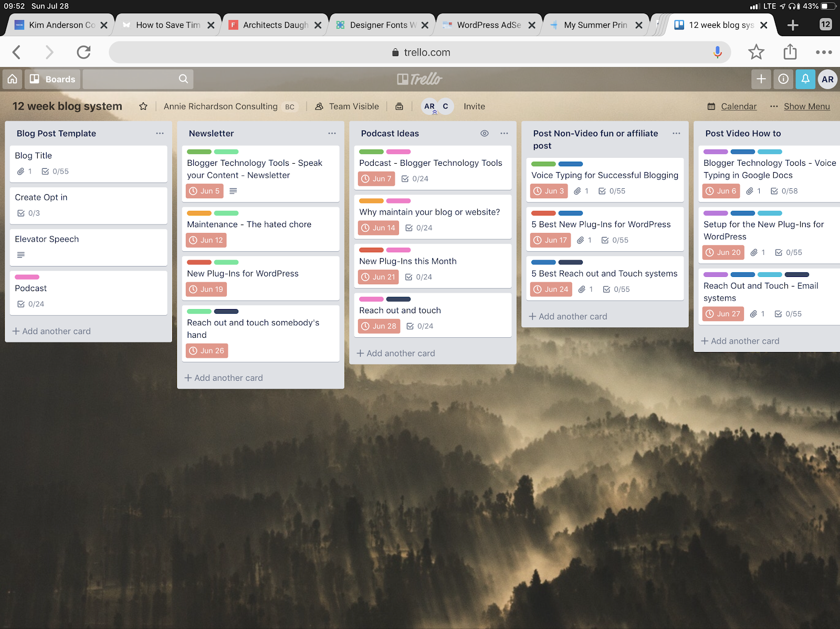
Task: Change the Team Visible visibility setting
Action: [347, 106]
